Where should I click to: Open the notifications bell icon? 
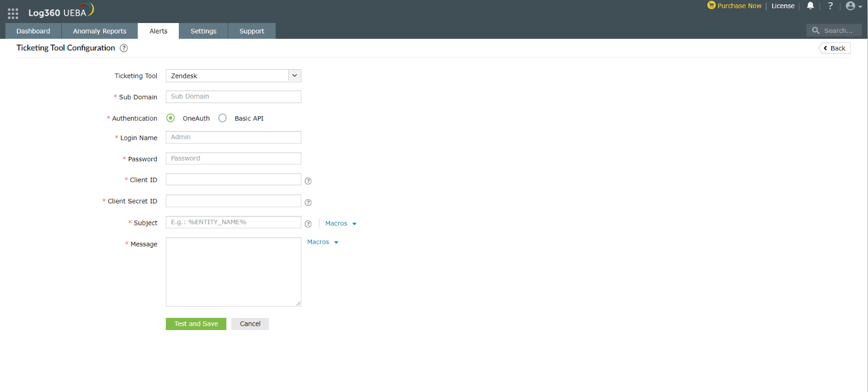point(810,6)
